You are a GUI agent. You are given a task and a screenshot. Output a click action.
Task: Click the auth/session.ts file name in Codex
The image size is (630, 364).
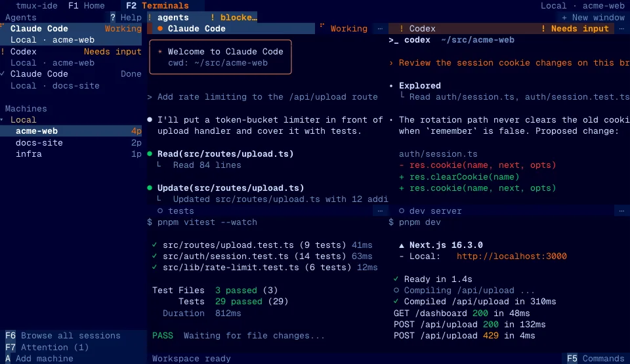pos(438,154)
